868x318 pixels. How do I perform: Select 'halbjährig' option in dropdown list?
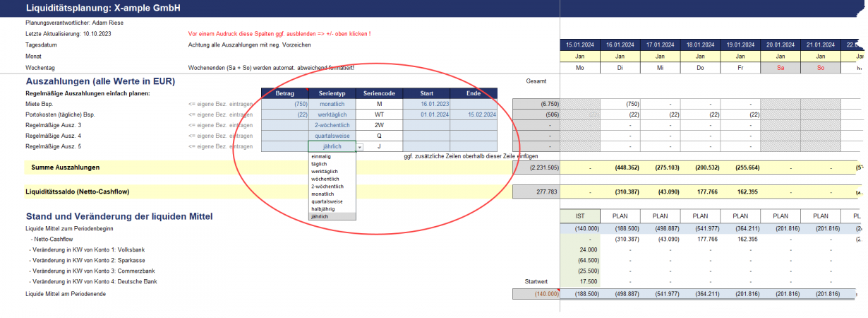pos(323,208)
